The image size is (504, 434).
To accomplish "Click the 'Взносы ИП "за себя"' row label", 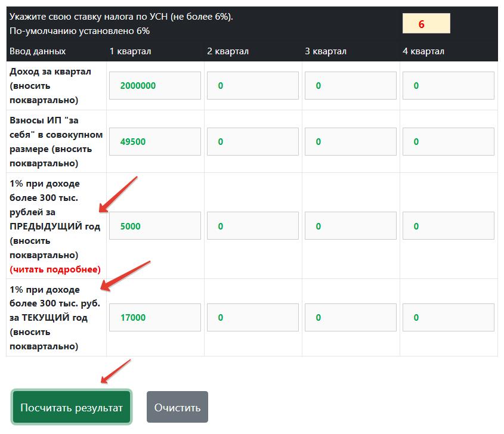I will tap(56, 142).
